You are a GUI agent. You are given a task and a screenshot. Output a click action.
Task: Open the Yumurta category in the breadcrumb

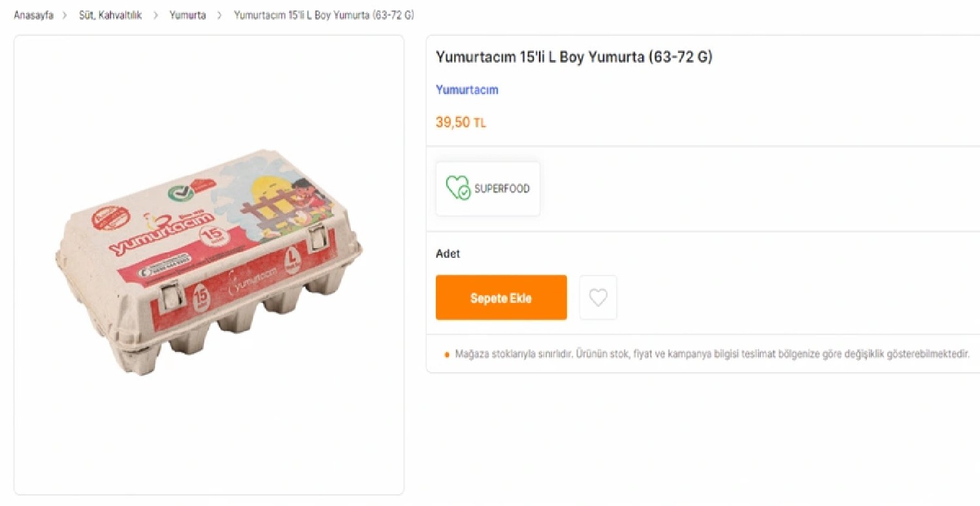coord(188,14)
